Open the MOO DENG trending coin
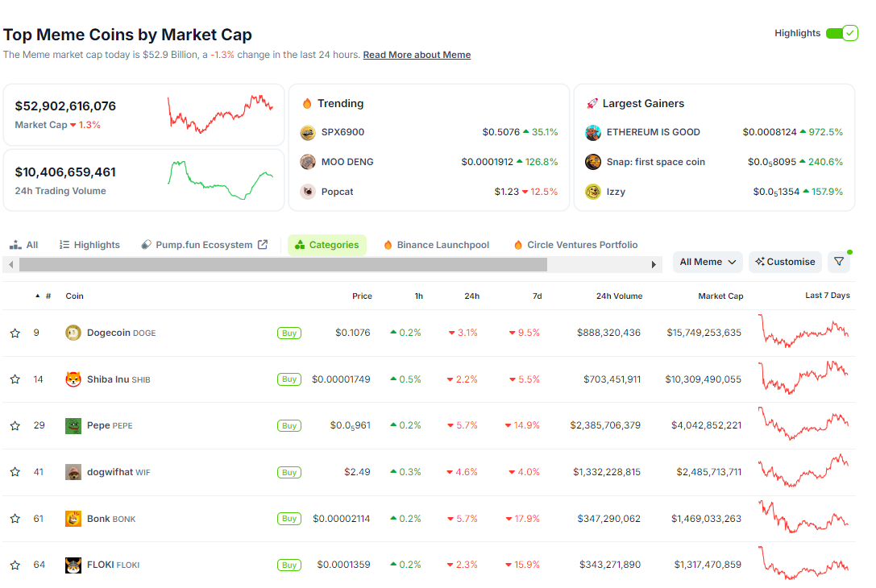Image resolution: width=876 pixels, height=588 pixels. (x=347, y=162)
